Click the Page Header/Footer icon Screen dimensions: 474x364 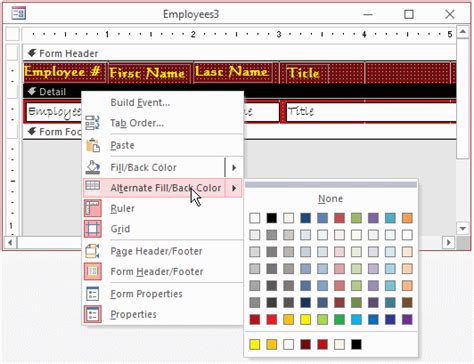pyautogui.click(x=92, y=251)
